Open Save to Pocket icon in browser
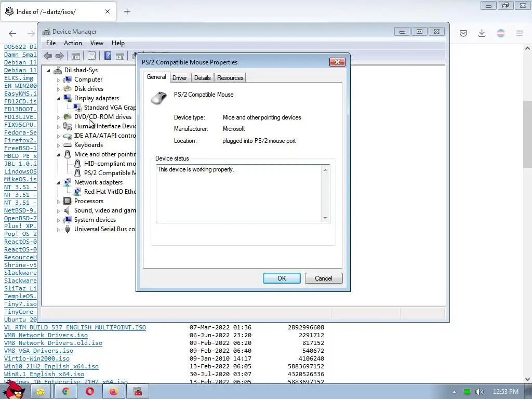 pyautogui.click(x=463, y=33)
